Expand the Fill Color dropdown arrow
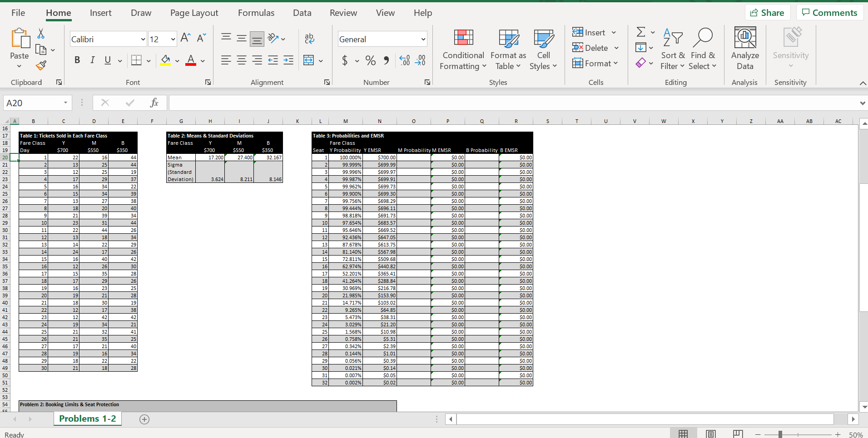868x438 pixels. 177,60
